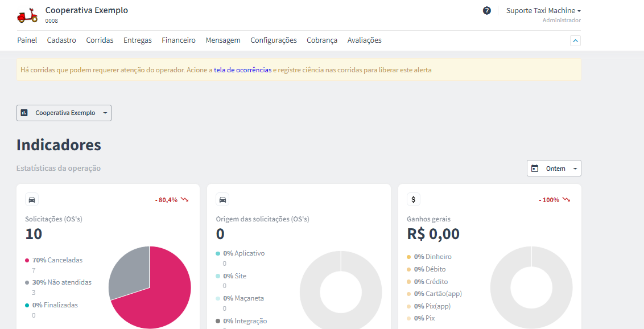The image size is (644, 329).
Task: Click the car icon on the Solicitações card
Action: coord(32,200)
